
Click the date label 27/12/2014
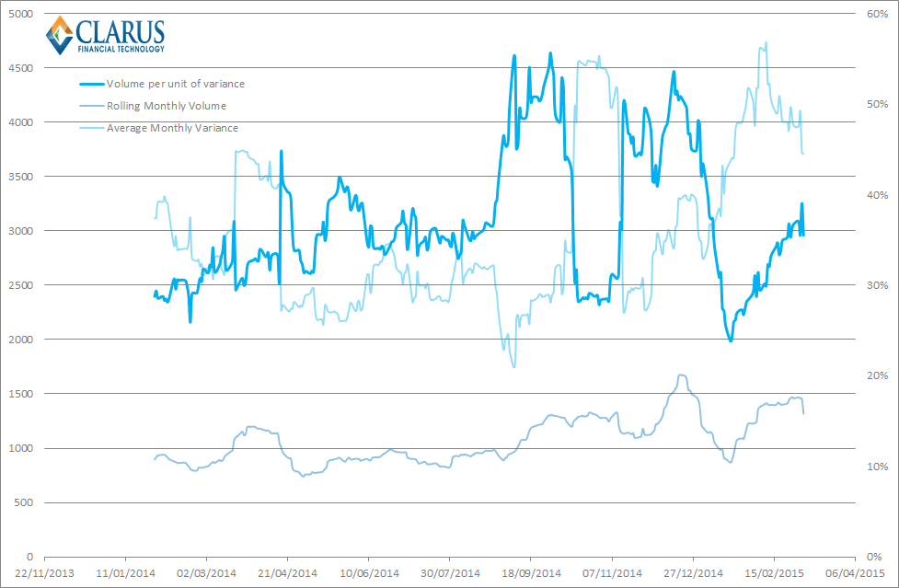point(694,572)
